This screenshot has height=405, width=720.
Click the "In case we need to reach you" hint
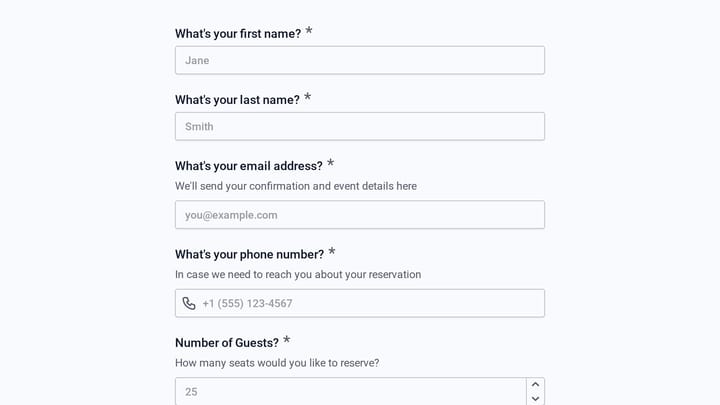(298, 275)
